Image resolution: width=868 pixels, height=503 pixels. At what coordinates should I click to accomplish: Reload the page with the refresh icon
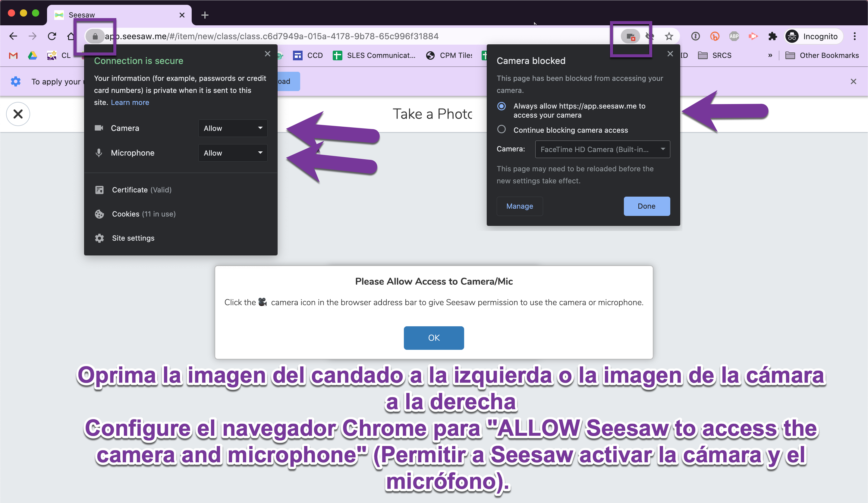coord(52,36)
